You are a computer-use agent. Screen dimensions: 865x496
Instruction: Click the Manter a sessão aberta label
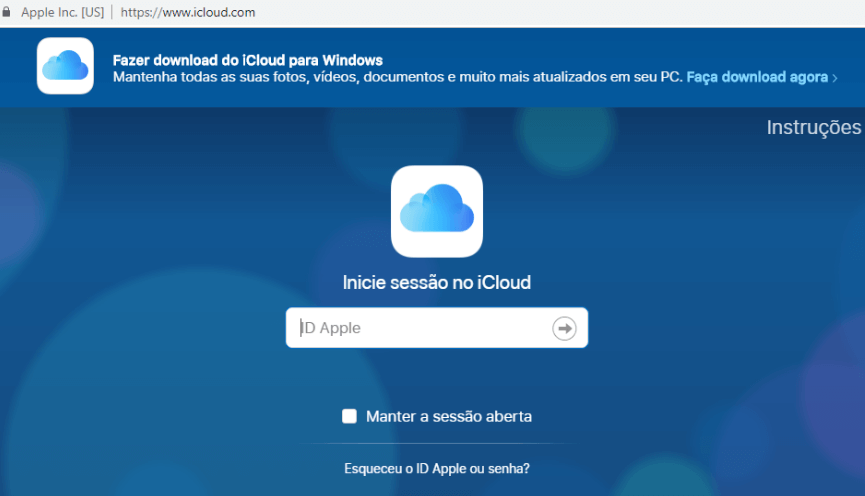449,416
